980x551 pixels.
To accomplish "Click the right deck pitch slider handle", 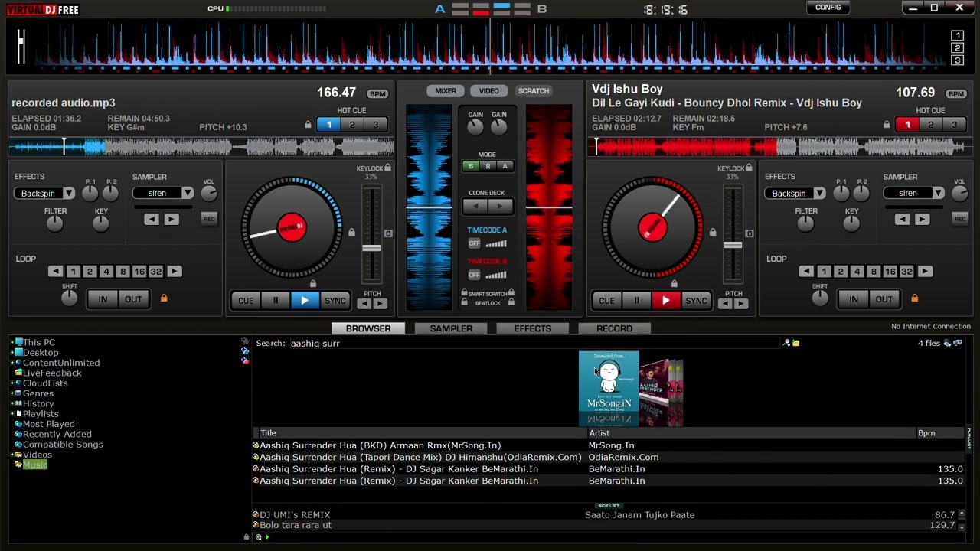I will click(x=733, y=245).
